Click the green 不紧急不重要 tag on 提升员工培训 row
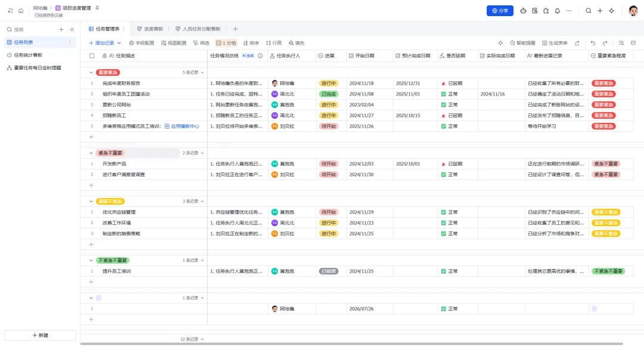644x346 pixels. click(608, 271)
